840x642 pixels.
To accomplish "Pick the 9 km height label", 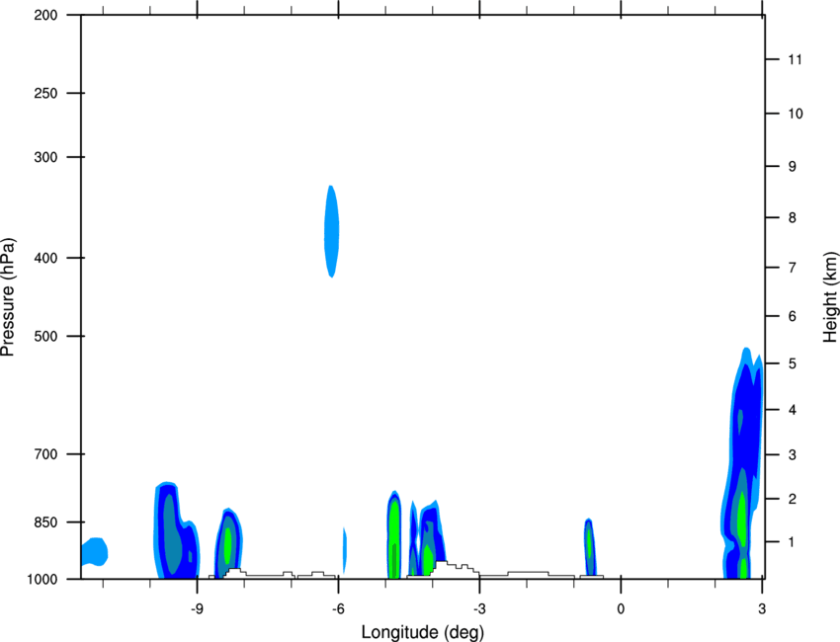I will click(793, 167).
